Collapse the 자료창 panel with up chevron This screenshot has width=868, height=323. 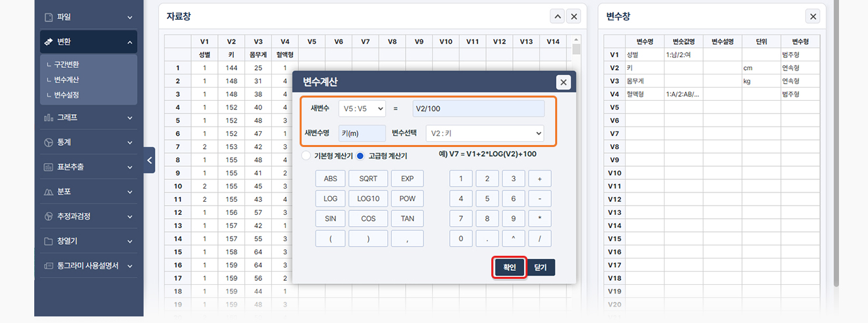557,16
